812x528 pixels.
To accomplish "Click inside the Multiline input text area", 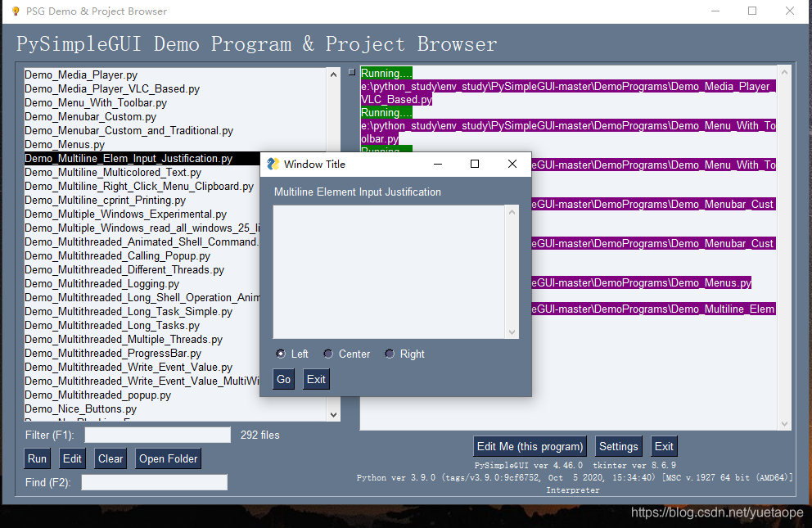I will (x=390, y=273).
